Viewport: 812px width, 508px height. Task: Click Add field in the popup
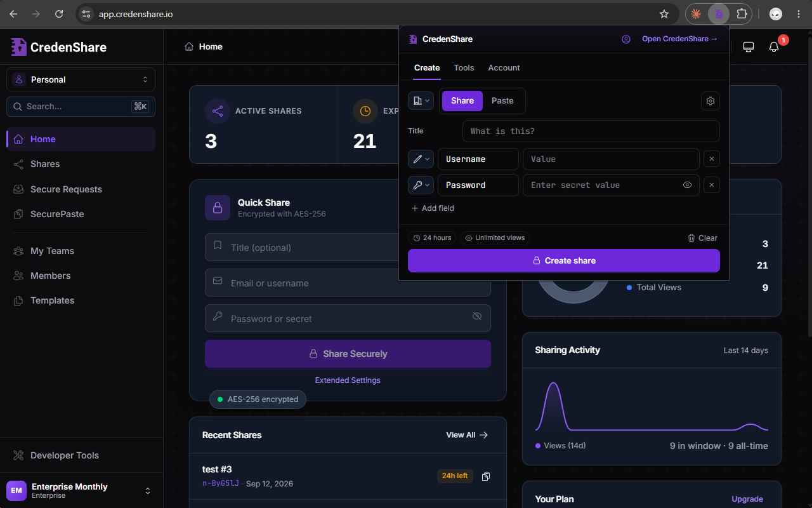click(433, 208)
